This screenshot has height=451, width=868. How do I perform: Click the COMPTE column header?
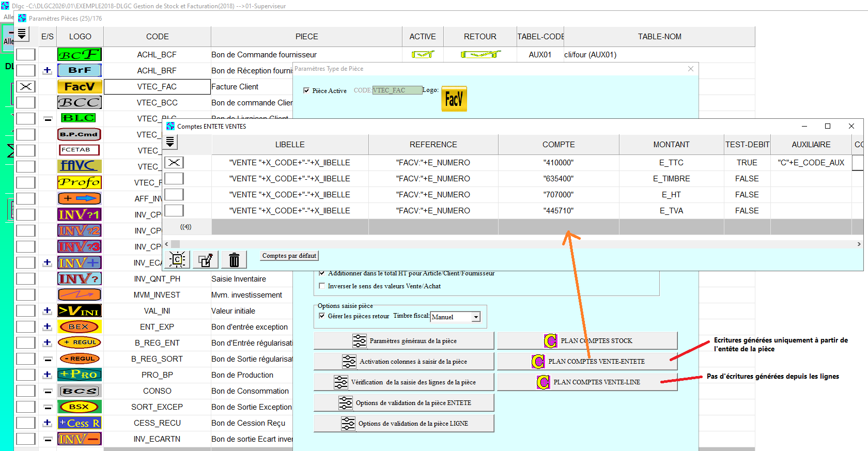click(x=558, y=145)
